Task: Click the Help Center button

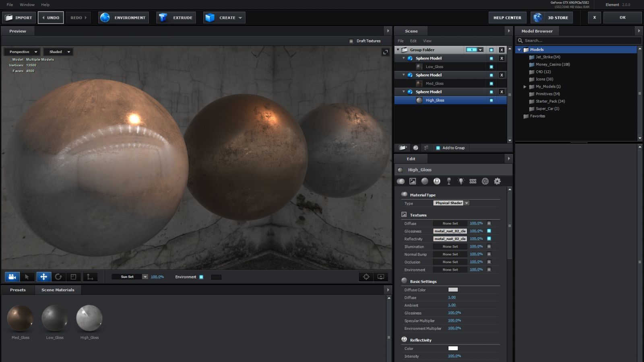Action: (x=507, y=18)
